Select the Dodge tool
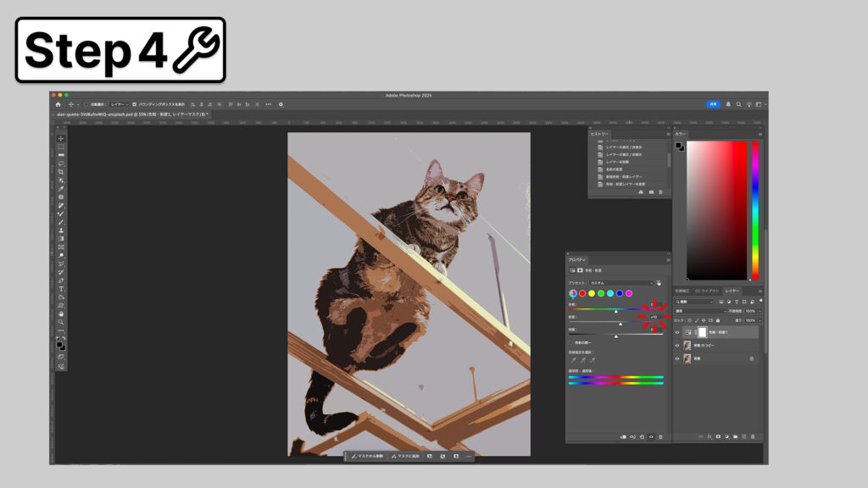The width and height of the screenshot is (868, 488). point(61,256)
